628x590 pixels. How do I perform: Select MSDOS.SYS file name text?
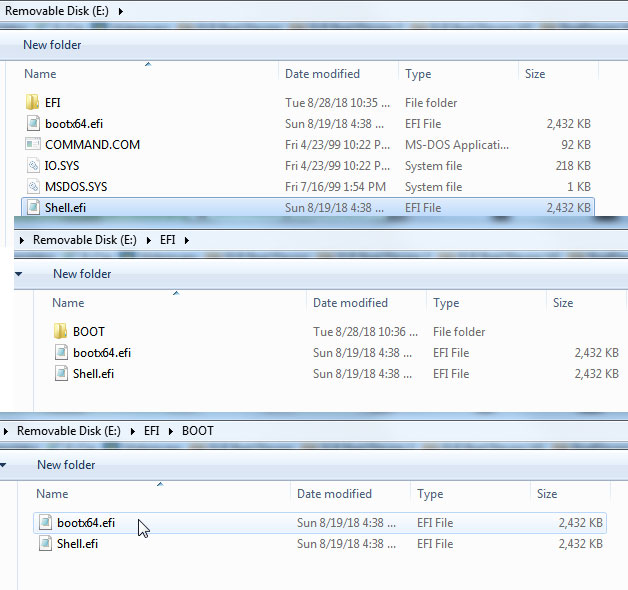point(76,187)
